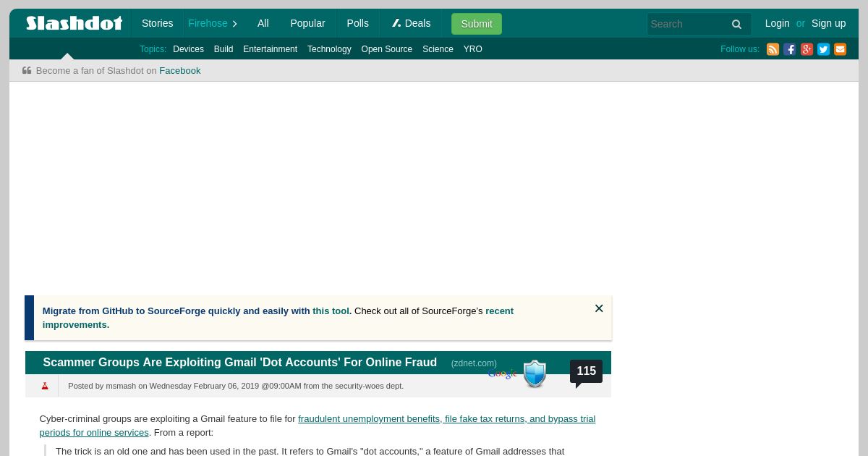Follow Slashdot on Facebook icon

pos(789,49)
